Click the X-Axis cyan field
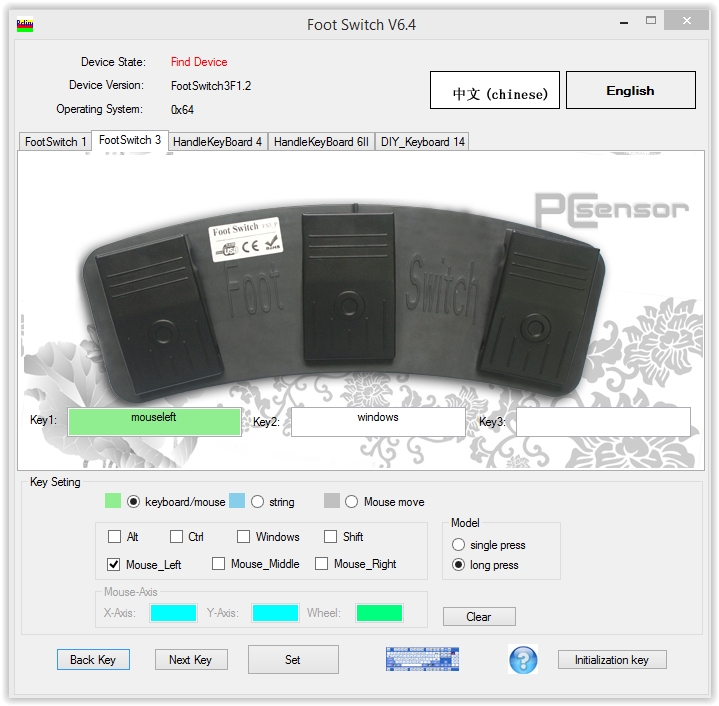Viewport: 719px width, 706px height. (173, 613)
